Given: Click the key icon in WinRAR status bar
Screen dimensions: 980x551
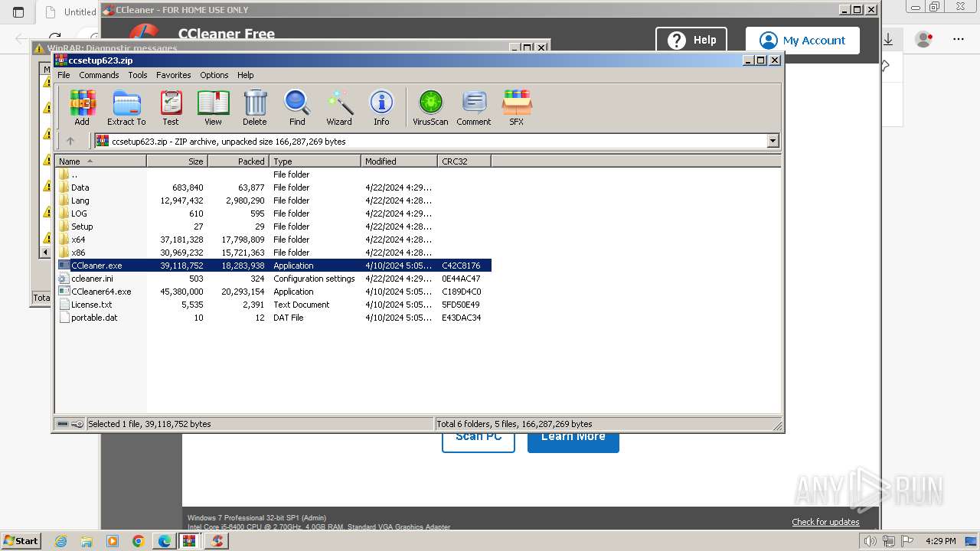Looking at the screenshot, I should pyautogui.click(x=77, y=424).
